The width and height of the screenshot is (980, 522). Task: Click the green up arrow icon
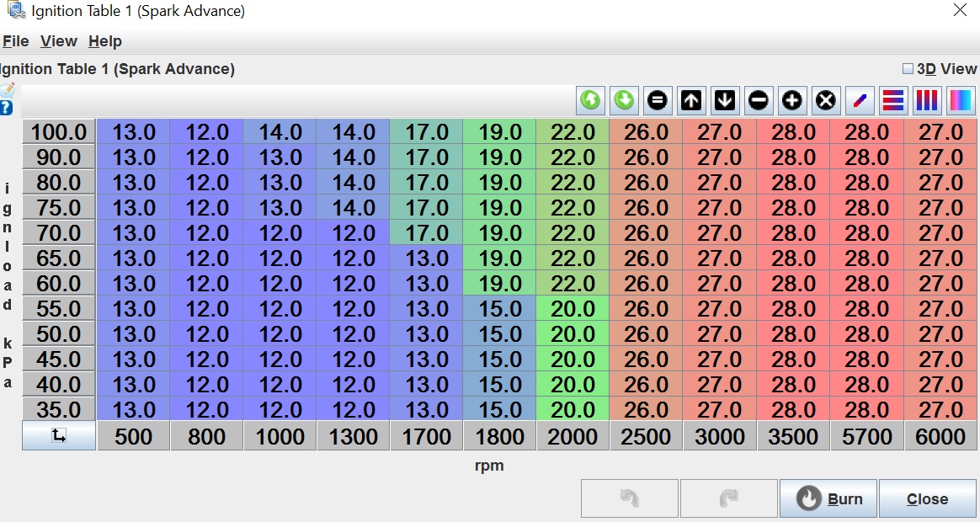click(591, 101)
